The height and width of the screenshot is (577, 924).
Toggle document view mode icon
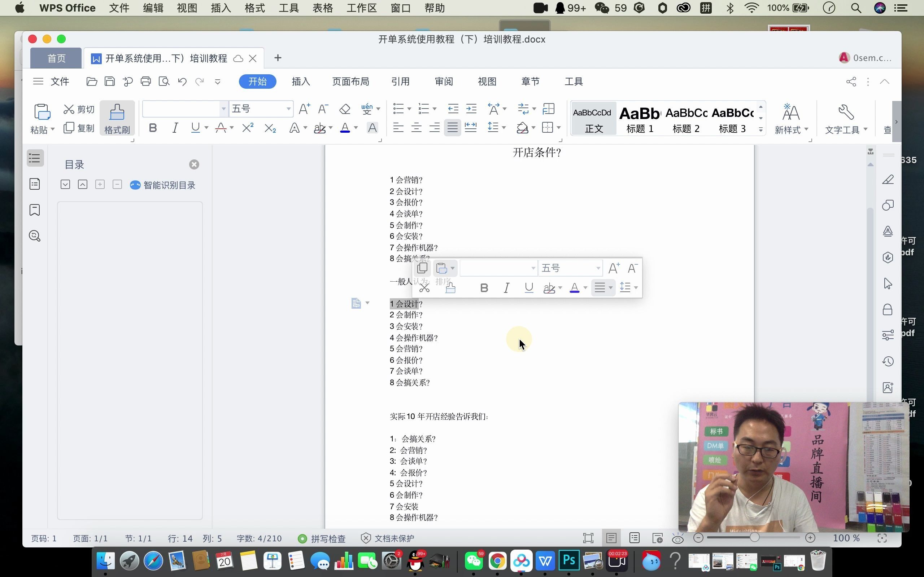point(611,538)
